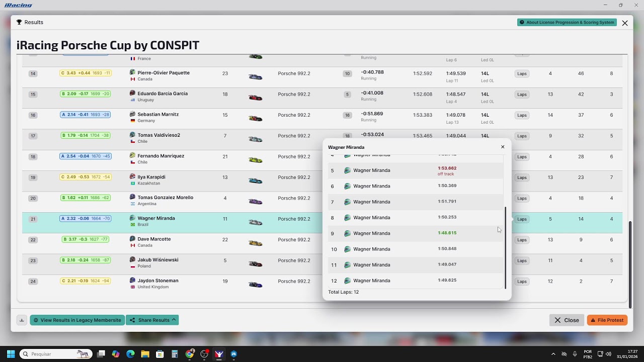The height and width of the screenshot is (362, 644).
Task: Click the taskbar search box Pesquisar
Action: point(56,354)
